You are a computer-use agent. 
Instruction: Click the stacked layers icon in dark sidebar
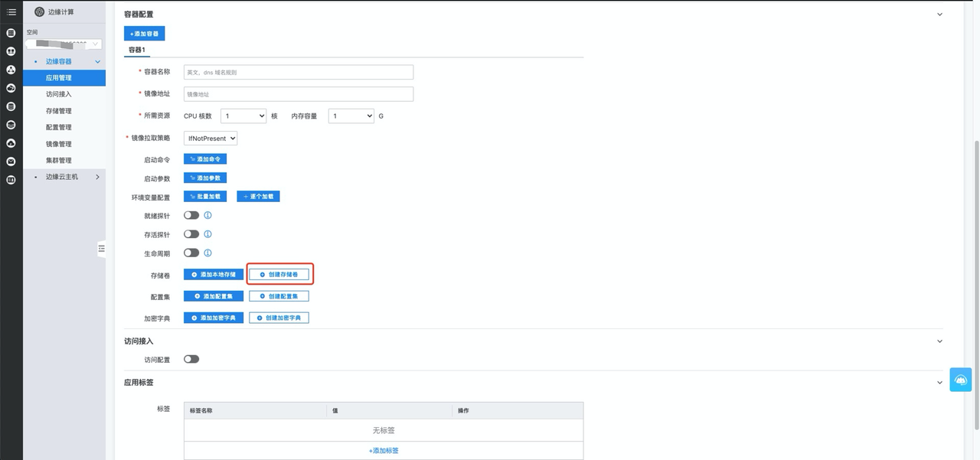11,125
